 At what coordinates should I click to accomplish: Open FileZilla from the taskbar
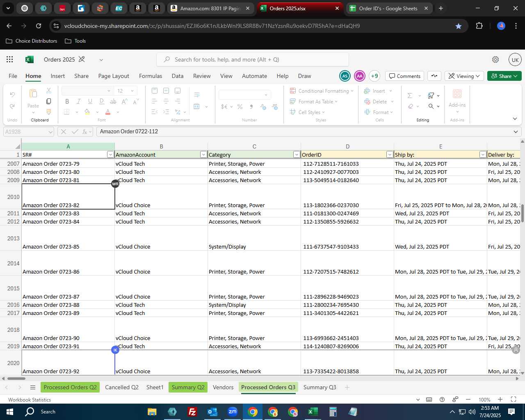[192, 412]
